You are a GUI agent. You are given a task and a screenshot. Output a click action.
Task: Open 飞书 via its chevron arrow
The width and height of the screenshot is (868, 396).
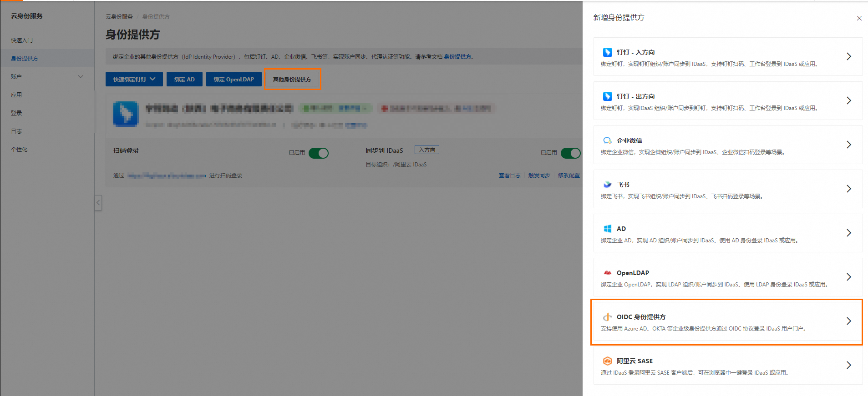pyautogui.click(x=848, y=189)
